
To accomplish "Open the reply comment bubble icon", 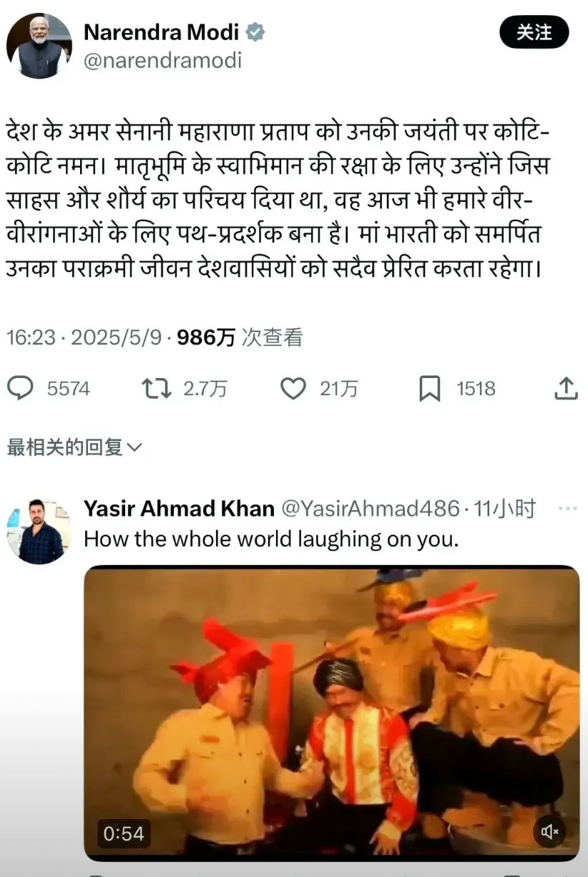I will [x=21, y=389].
